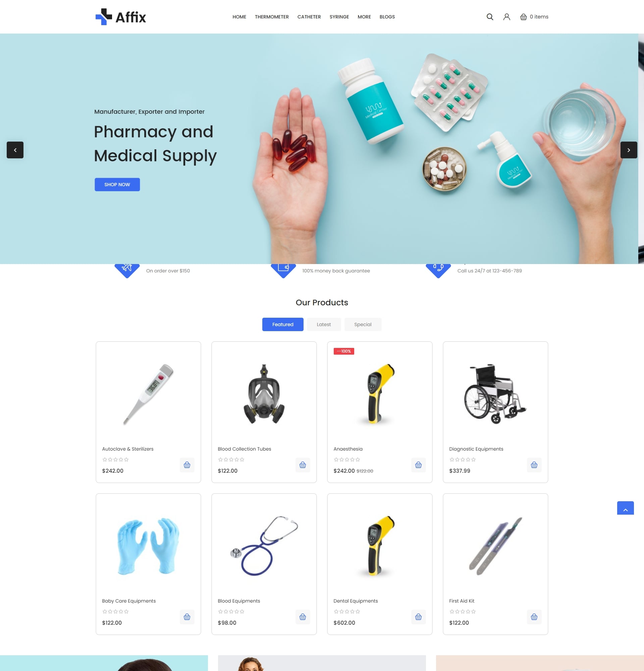Image resolution: width=644 pixels, height=671 pixels.
Task: Expand the CATHETER navigation menu
Action: [310, 17]
